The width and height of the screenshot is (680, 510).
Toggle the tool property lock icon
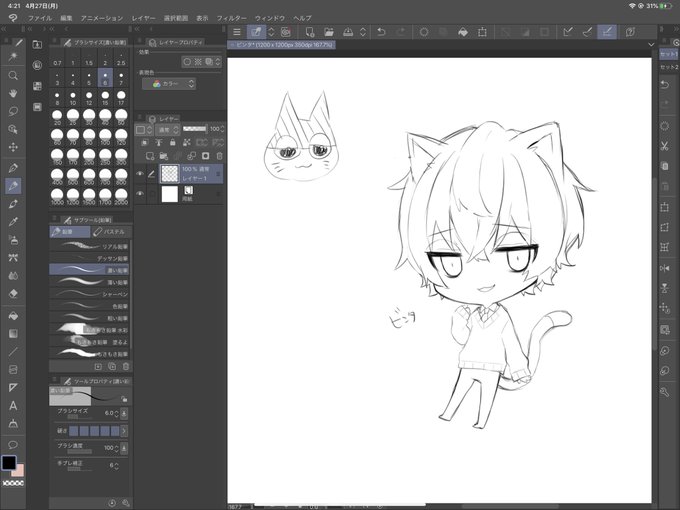pyautogui.click(x=124, y=399)
